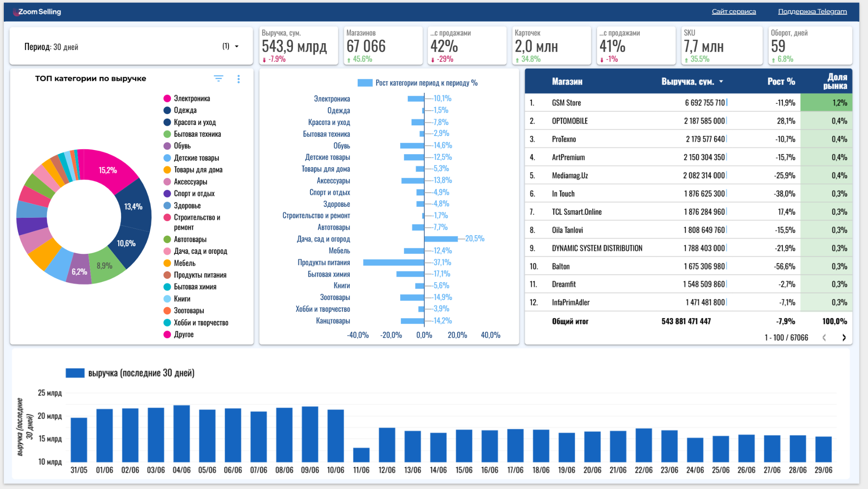Open the filter icon on category chart

tap(218, 78)
